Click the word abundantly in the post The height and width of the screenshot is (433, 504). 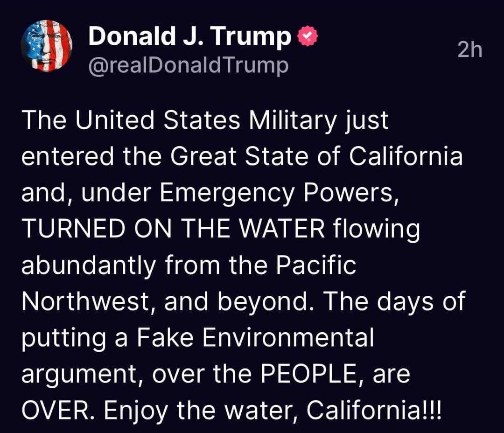pyautogui.click(x=89, y=267)
